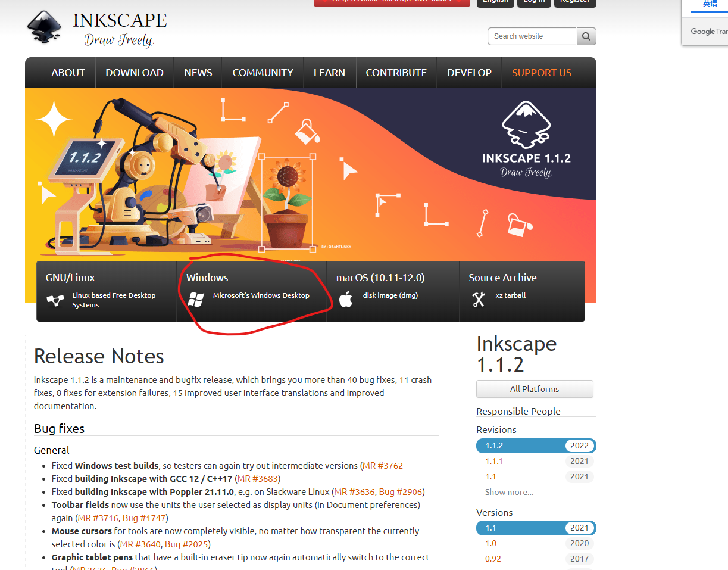Click the INKSCAPE Draw Freely title text
Image resolution: width=728 pixels, height=570 pixels.
[x=120, y=29]
